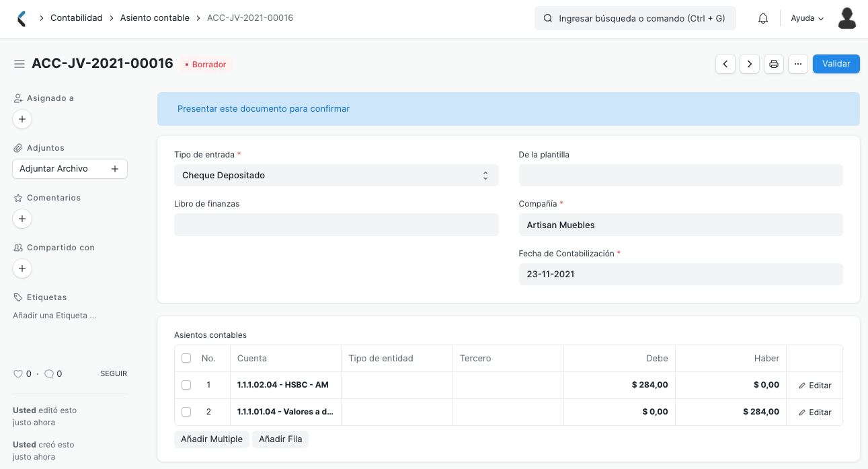Click row 1 Debe value $ 284,00
This screenshot has width=868, height=469.
click(649, 385)
